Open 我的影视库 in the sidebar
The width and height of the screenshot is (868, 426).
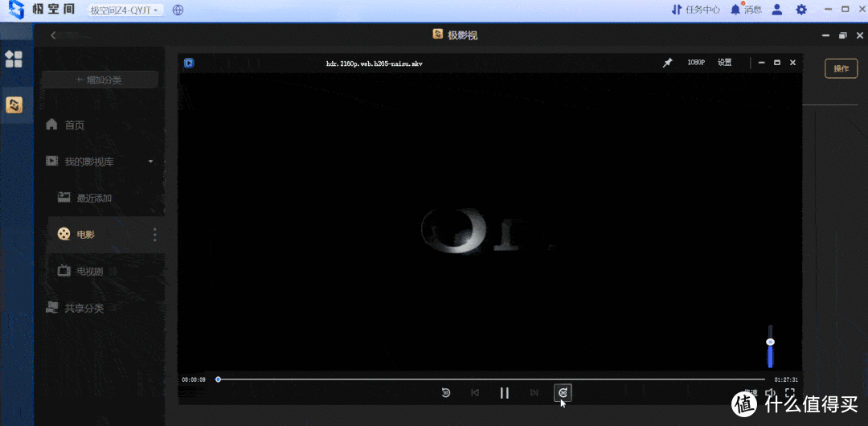[90, 162]
